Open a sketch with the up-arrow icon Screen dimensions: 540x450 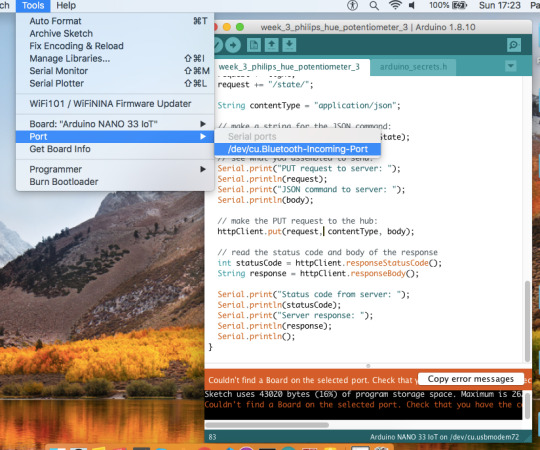[x=271, y=45]
